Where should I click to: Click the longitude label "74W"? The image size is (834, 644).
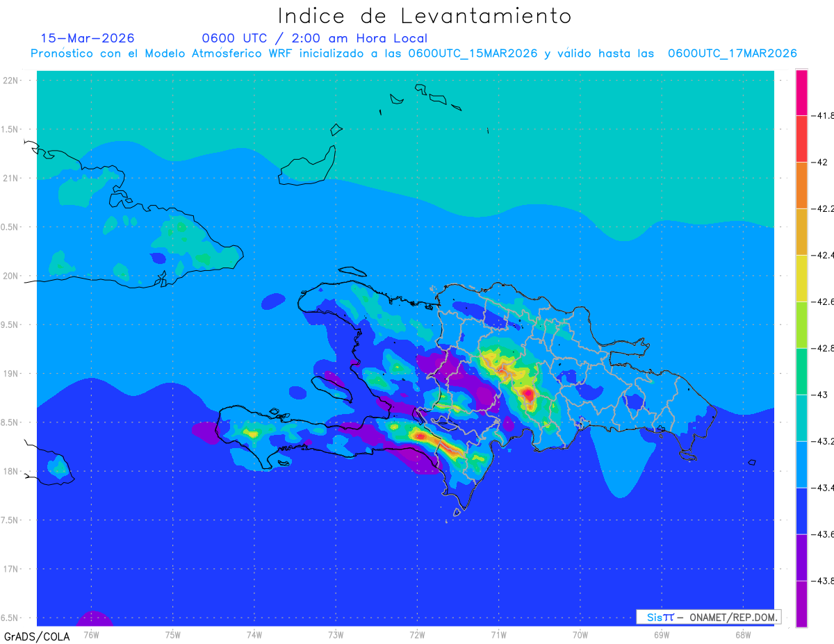pyautogui.click(x=254, y=634)
